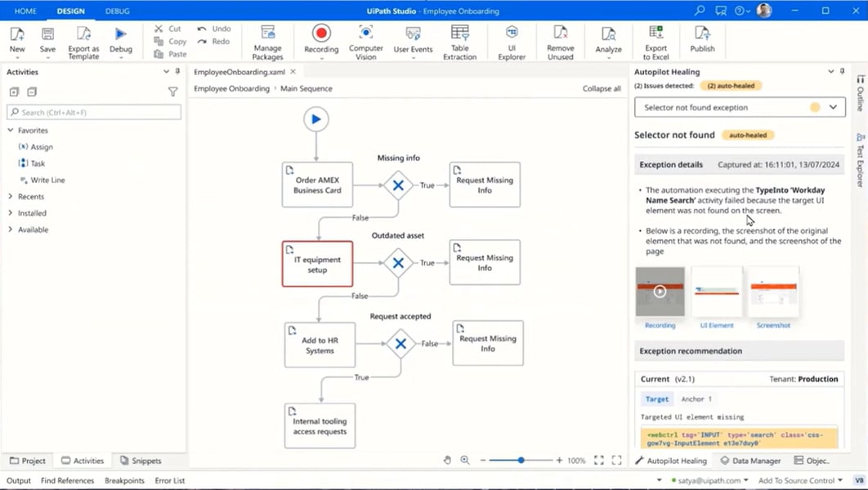
Task: Open the feedback icon in title bar
Action: (x=721, y=11)
